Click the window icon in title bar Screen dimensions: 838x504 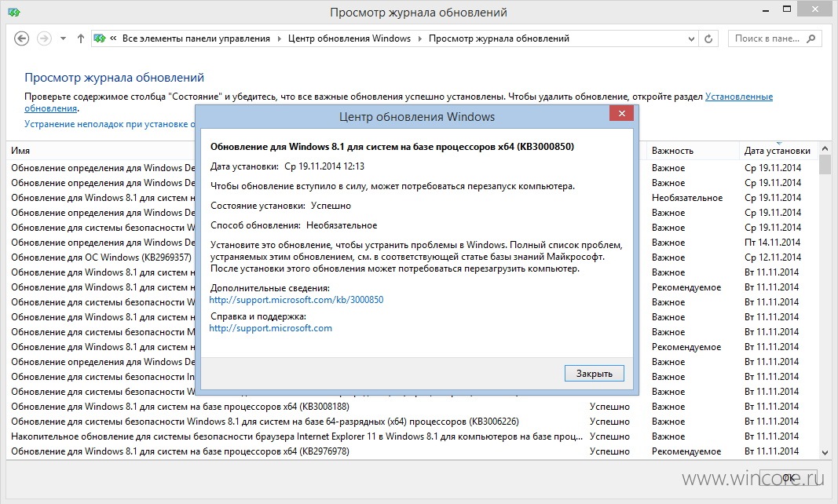(x=14, y=12)
